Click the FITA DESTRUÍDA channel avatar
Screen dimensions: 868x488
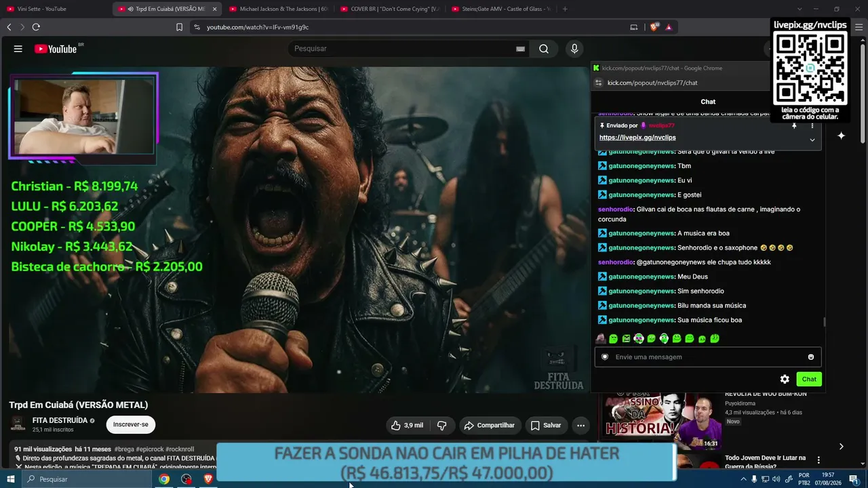(18, 424)
